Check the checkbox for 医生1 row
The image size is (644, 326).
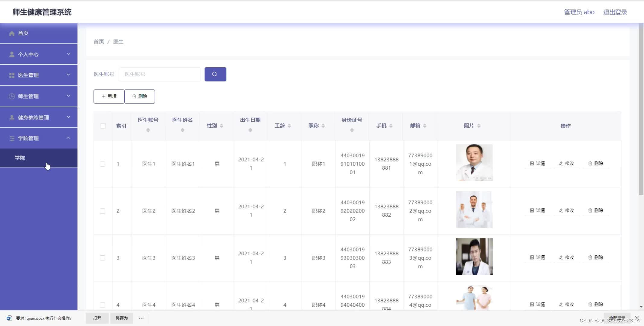[103, 164]
